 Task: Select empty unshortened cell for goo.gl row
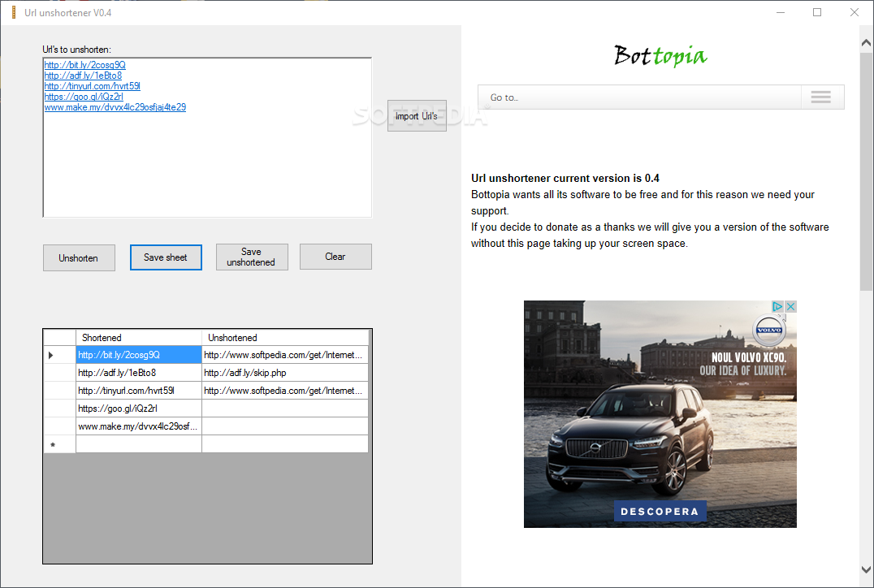285,409
